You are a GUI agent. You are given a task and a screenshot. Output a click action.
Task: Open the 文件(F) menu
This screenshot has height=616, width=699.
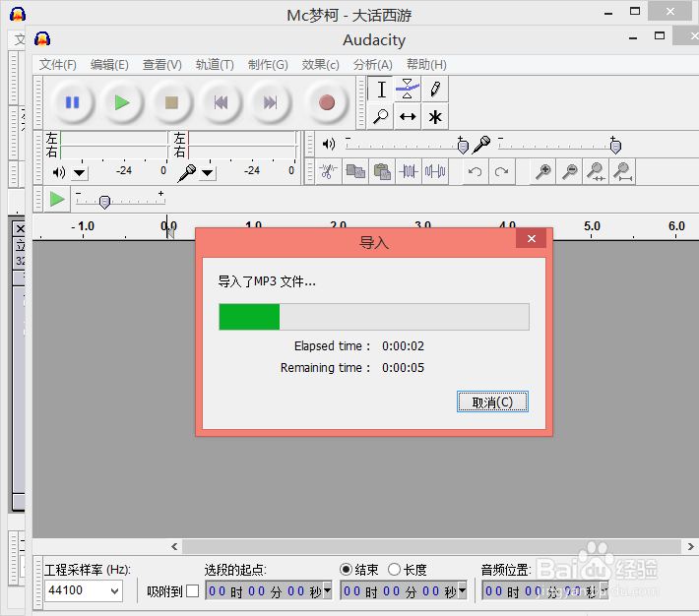click(x=57, y=65)
